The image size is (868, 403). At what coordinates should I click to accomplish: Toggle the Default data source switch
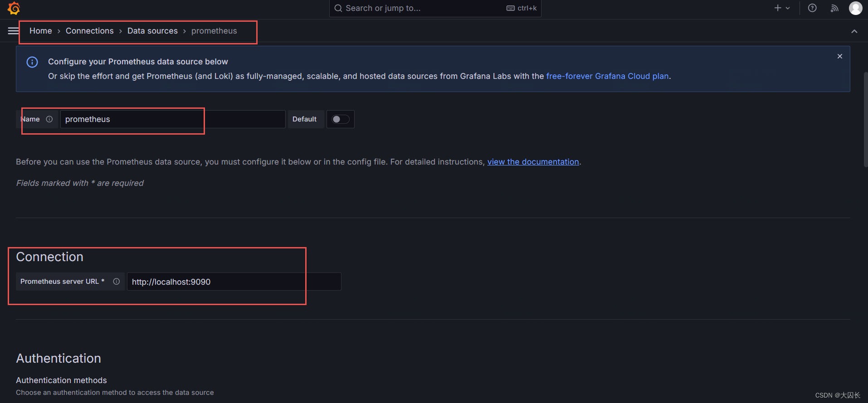tap(341, 119)
